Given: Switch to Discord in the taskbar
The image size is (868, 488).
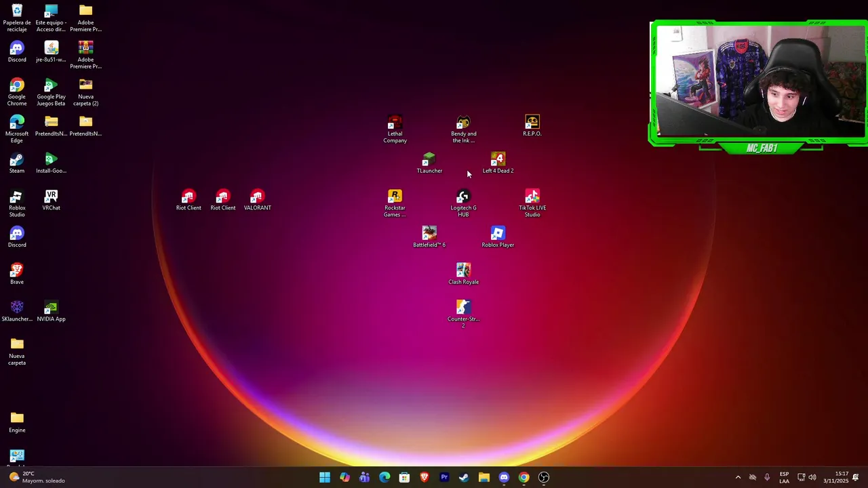Looking at the screenshot, I should coord(504,477).
